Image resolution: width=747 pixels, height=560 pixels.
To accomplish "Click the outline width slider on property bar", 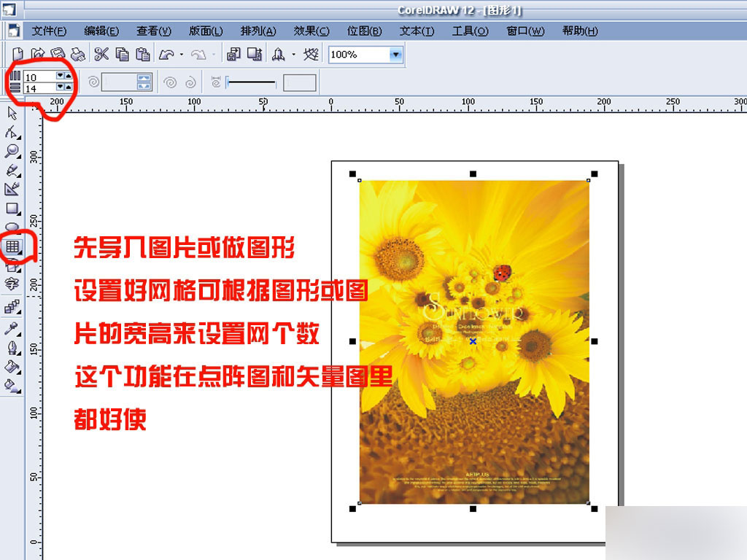I will point(252,82).
